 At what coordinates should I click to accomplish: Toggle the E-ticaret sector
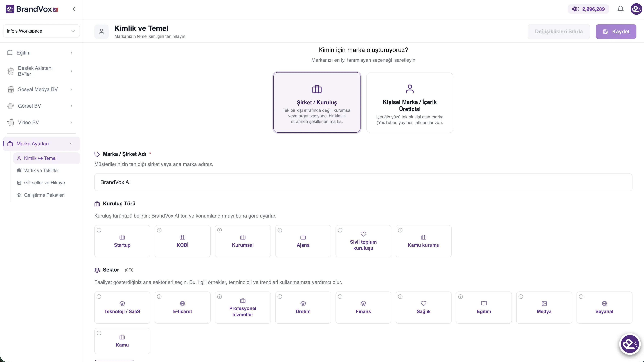click(x=183, y=307)
